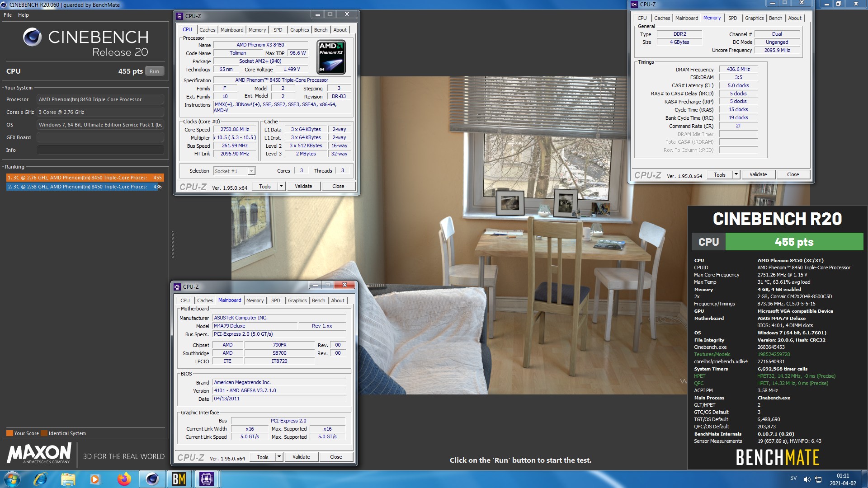Open the Help menu in Cinebench
Viewport: 868px width, 488px height.
click(x=24, y=15)
